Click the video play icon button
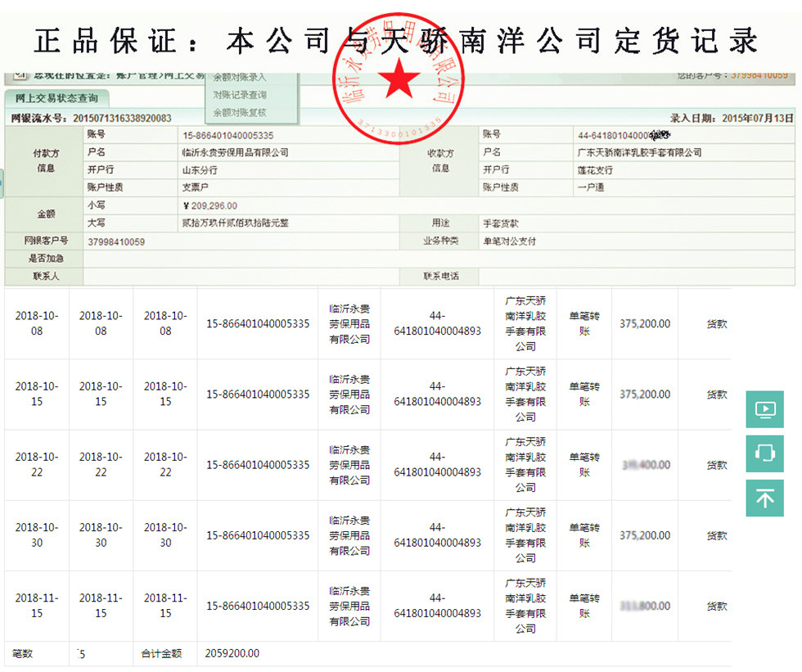The width and height of the screenshot is (802, 672). click(764, 409)
